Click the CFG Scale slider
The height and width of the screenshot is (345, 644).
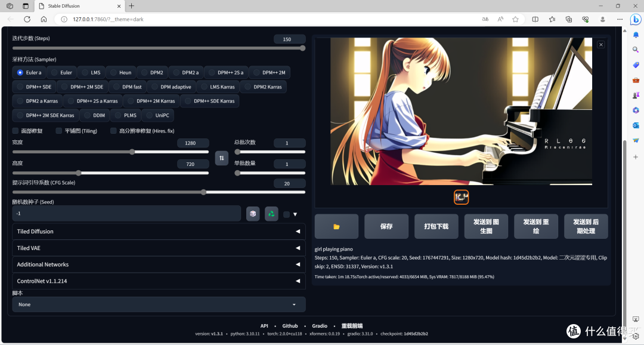159,192
